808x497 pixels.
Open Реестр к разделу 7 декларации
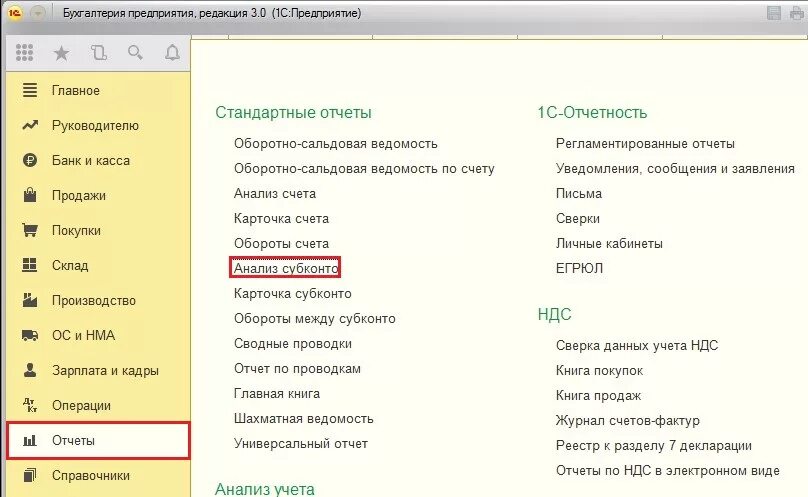pos(653,446)
